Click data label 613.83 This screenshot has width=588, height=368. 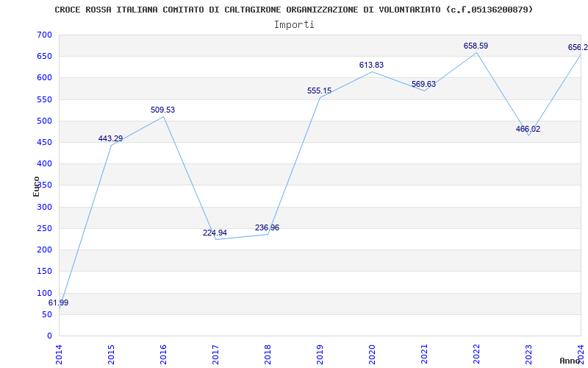[x=372, y=65]
